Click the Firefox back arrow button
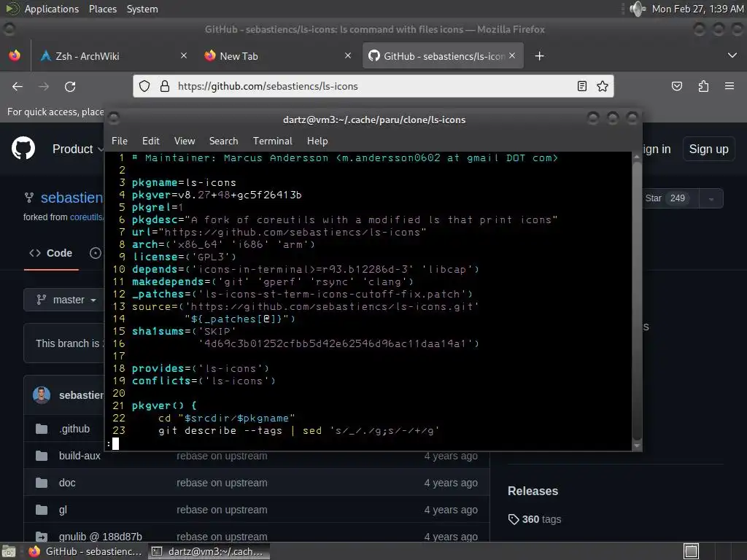 18,86
